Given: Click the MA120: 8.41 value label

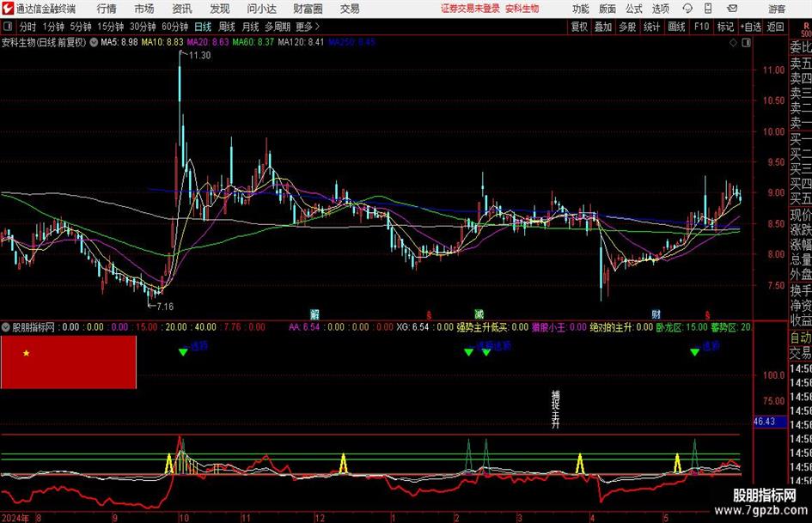Looking at the screenshot, I should 301,42.
